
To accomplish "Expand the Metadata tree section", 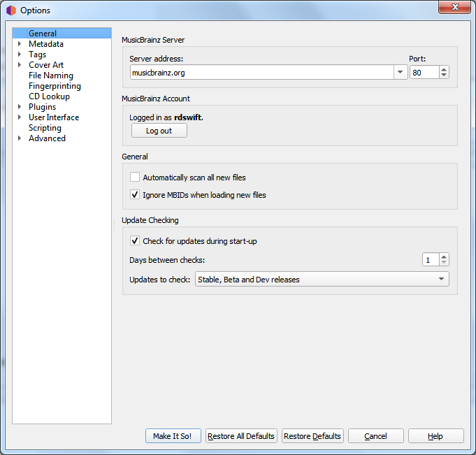I will tap(20, 44).
